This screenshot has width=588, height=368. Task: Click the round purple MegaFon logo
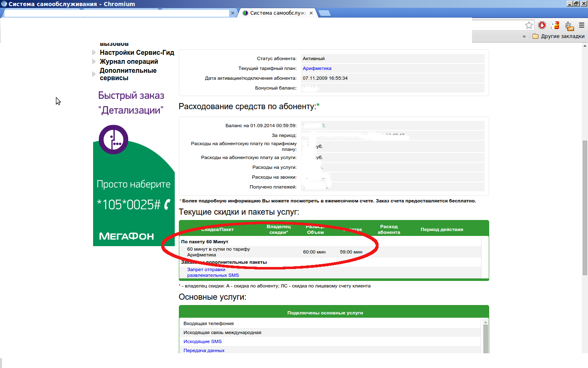114,139
